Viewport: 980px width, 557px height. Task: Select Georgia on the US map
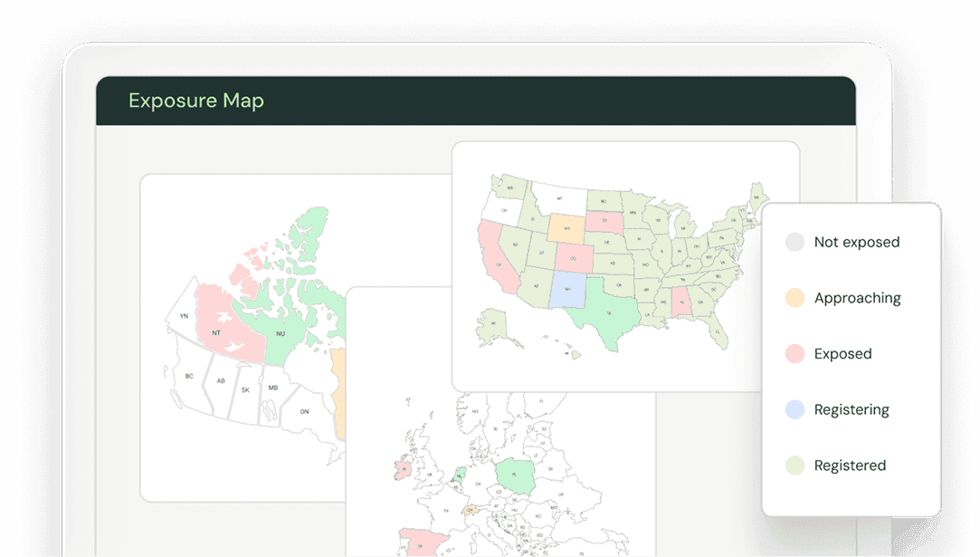coord(700,302)
